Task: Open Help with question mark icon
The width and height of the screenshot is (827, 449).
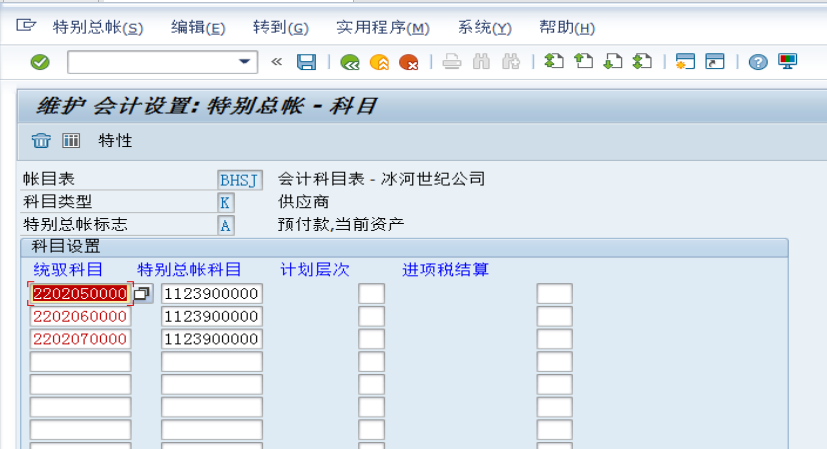Action: (x=758, y=62)
